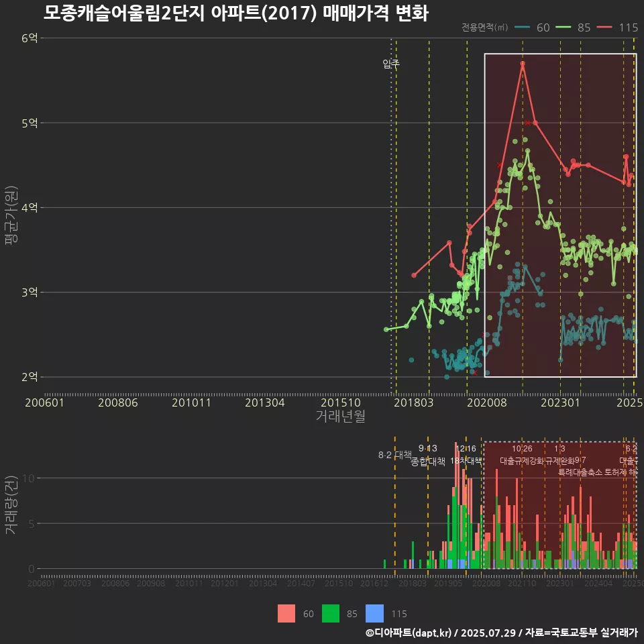Click the 입주 marker label
644x644 pixels.
(391, 64)
